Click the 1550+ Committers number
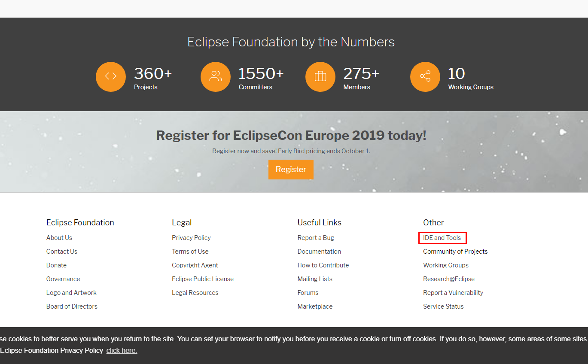Image resolution: width=588 pixels, height=364 pixels. point(261,74)
